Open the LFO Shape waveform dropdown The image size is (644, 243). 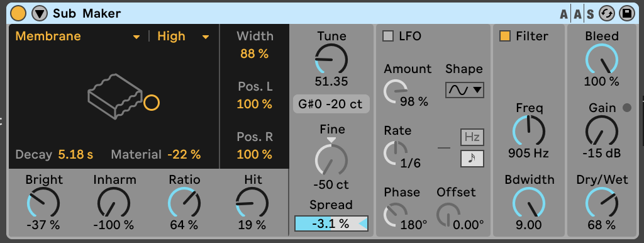[x=465, y=89]
